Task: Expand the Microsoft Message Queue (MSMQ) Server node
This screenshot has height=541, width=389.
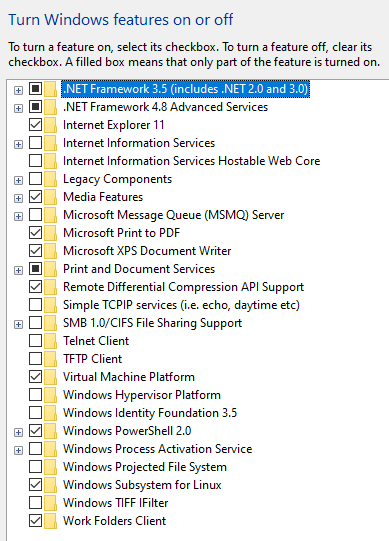Action: click(x=18, y=216)
